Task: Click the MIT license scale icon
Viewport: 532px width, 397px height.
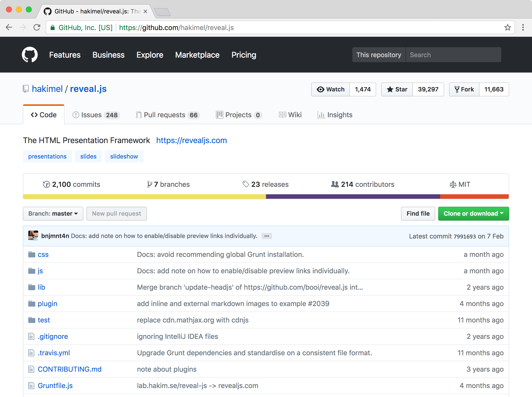Action: pyautogui.click(x=453, y=184)
